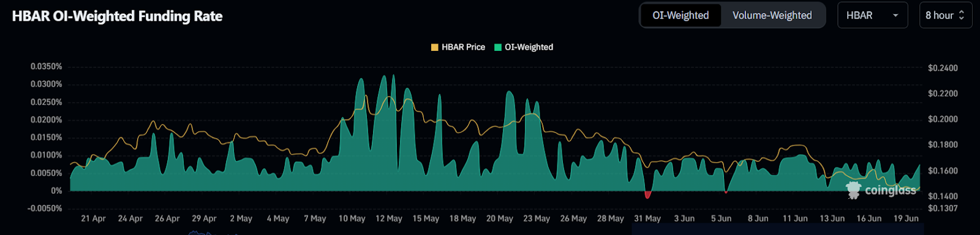Image resolution: width=980 pixels, height=235 pixels.
Task: Click the 13 Jun date label
Action: (x=832, y=218)
